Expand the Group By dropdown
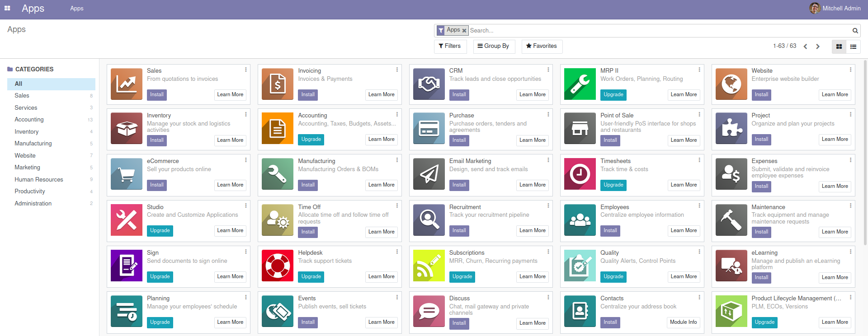Screen dimensions: 868x336 point(494,46)
